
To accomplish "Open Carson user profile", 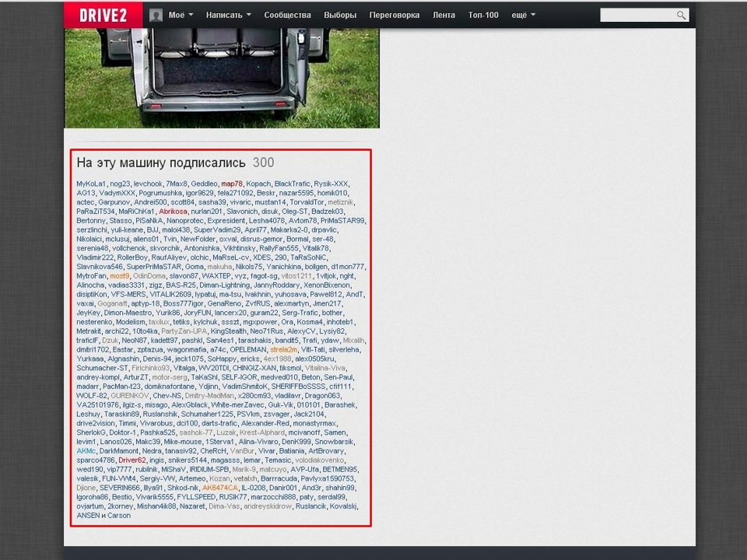I will coord(119,515).
